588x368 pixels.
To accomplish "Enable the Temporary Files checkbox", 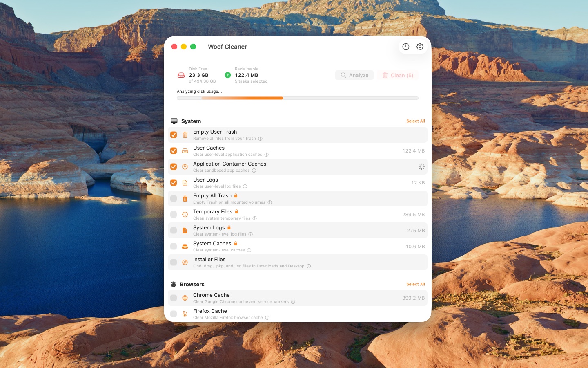I will (174, 215).
